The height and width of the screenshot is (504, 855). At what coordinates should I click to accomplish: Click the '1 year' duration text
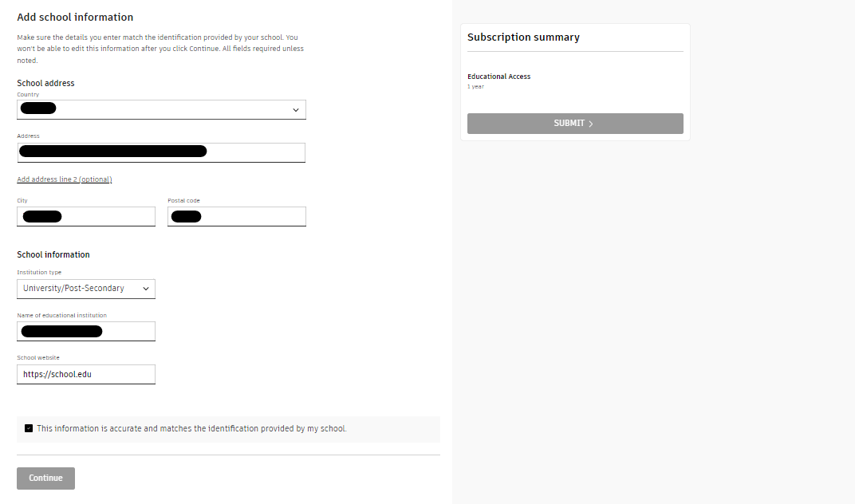tap(475, 86)
